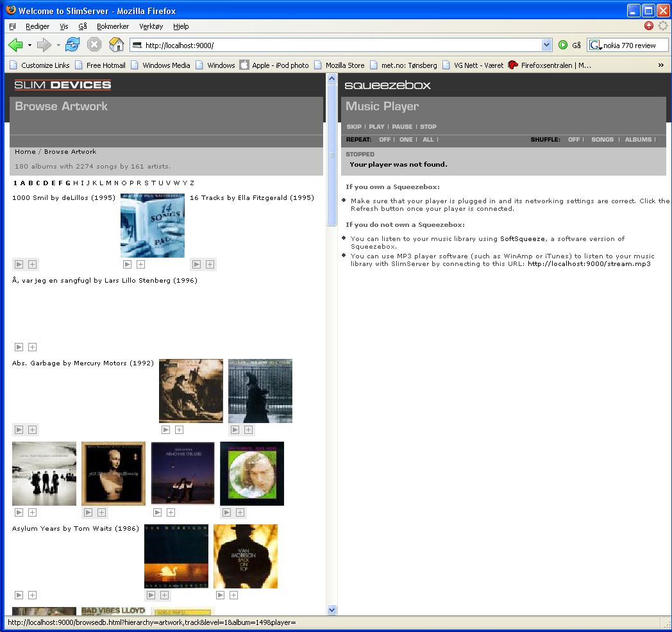
Task: Add Asylum Years album using plus icon
Action: tap(32, 595)
